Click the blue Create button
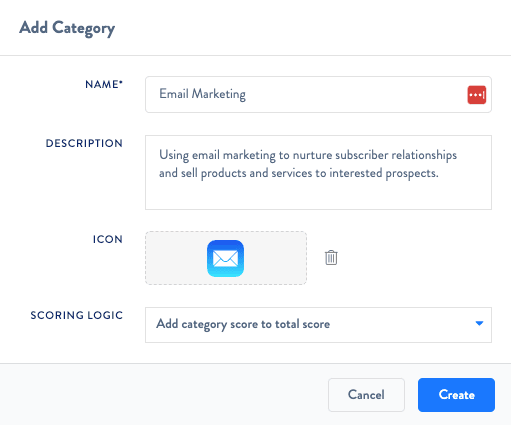511x425 pixels. coord(456,395)
